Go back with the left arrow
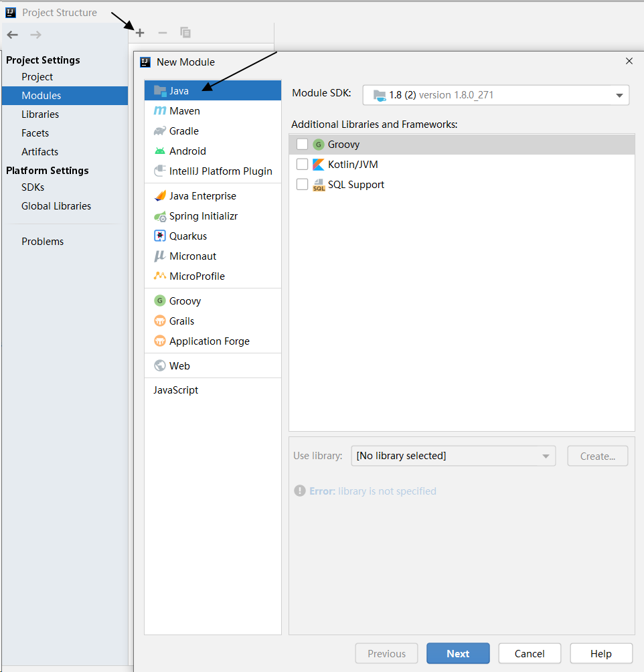The width and height of the screenshot is (644, 672). point(13,35)
